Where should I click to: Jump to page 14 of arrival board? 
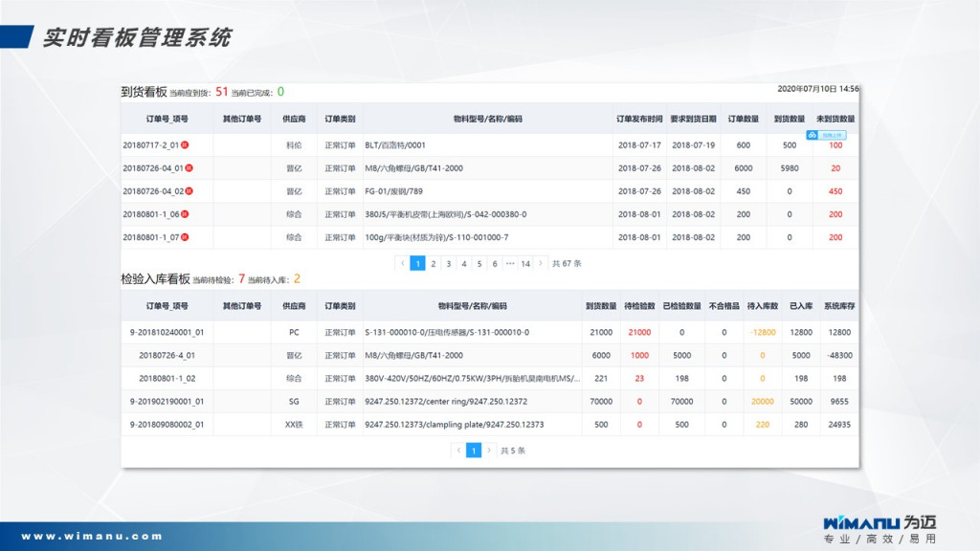[525, 263]
